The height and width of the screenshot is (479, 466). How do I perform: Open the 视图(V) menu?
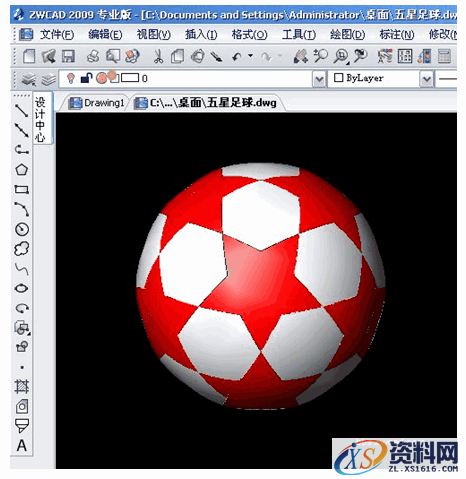(154, 34)
